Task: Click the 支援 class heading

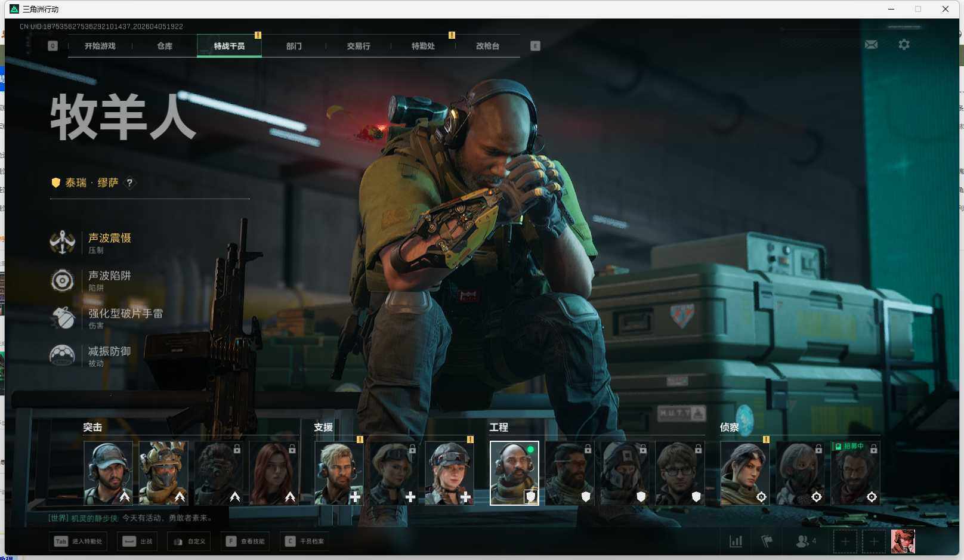Action: pos(323,428)
